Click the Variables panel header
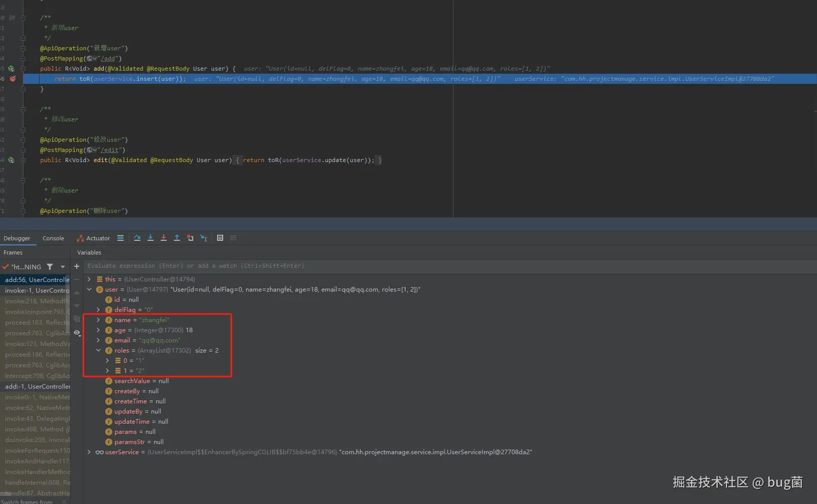 tap(89, 253)
